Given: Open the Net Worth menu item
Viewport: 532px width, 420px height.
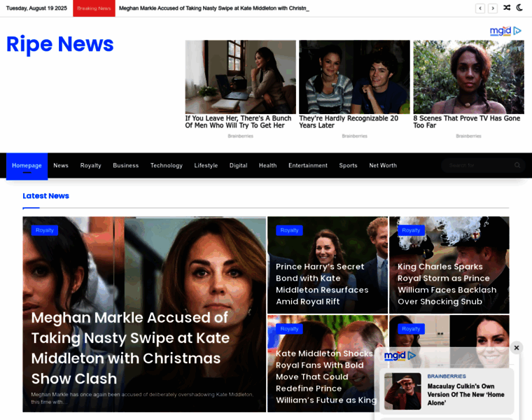Looking at the screenshot, I should tap(383, 166).
